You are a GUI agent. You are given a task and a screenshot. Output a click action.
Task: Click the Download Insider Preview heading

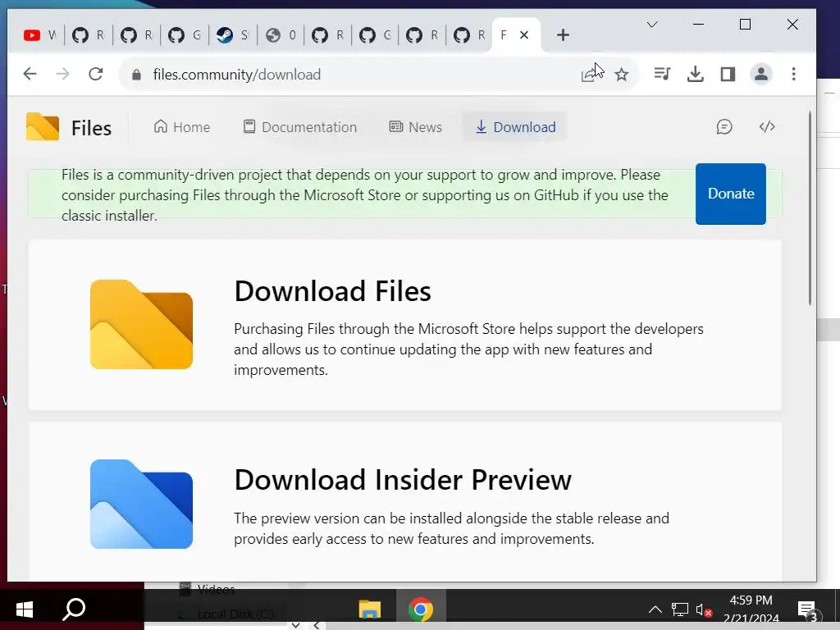(x=403, y=479)
